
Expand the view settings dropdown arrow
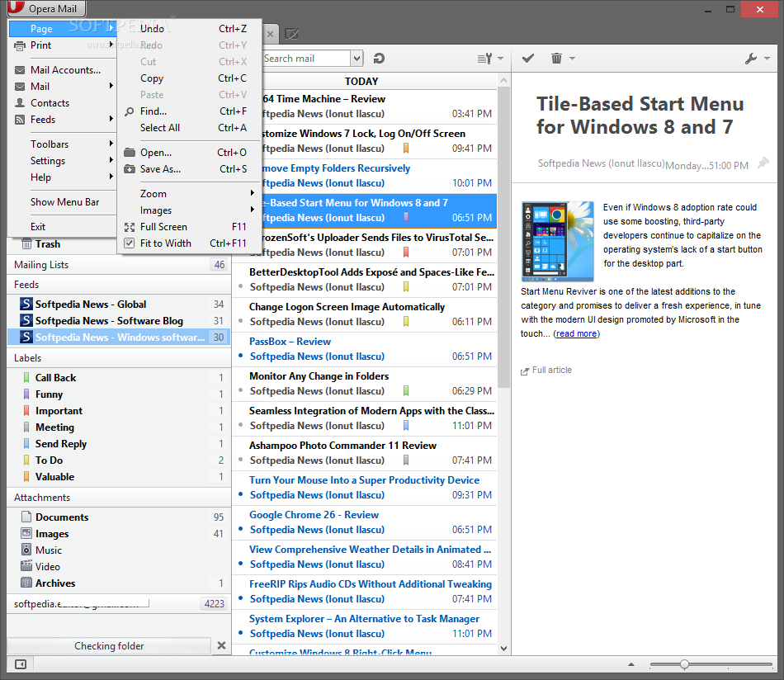coord(500,59)
